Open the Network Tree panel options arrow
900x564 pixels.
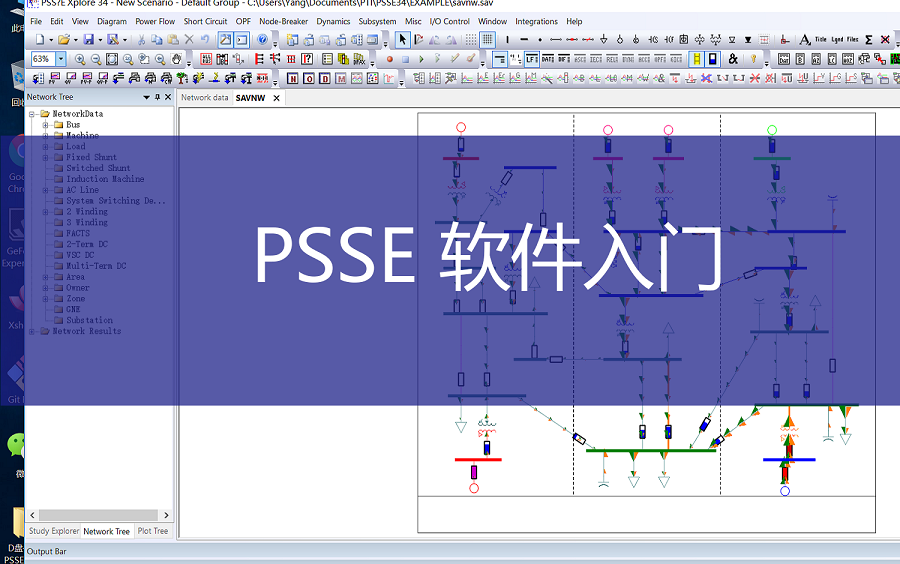pos(146,97)
